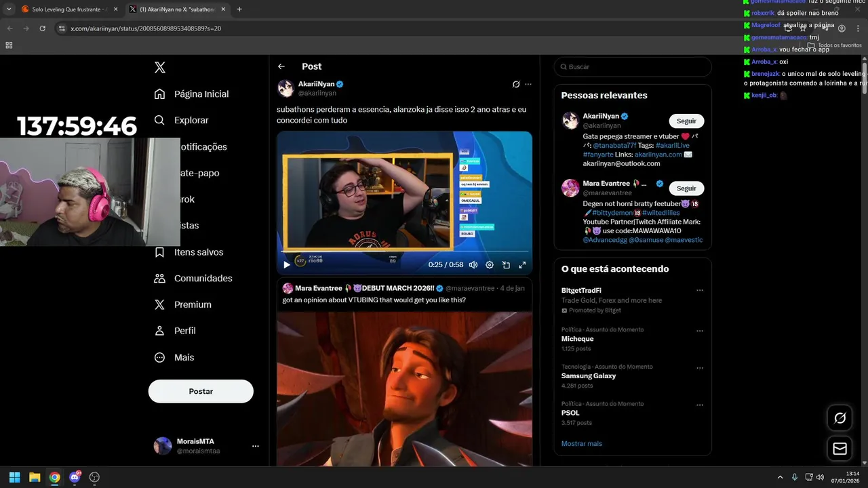Open a new browser tab
Viewport: 868px width, 488px height.
(x=239, y=9)
